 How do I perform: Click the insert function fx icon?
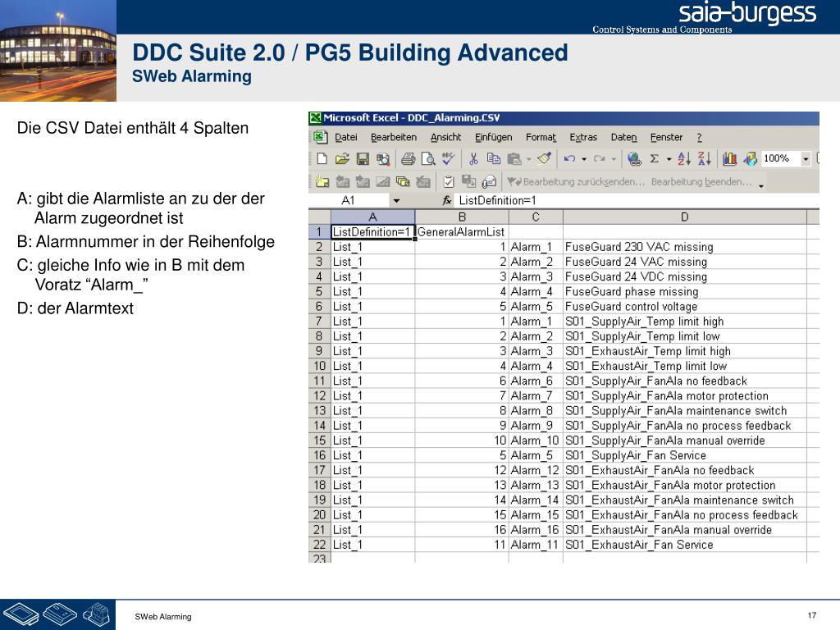(x=447, y=200)
